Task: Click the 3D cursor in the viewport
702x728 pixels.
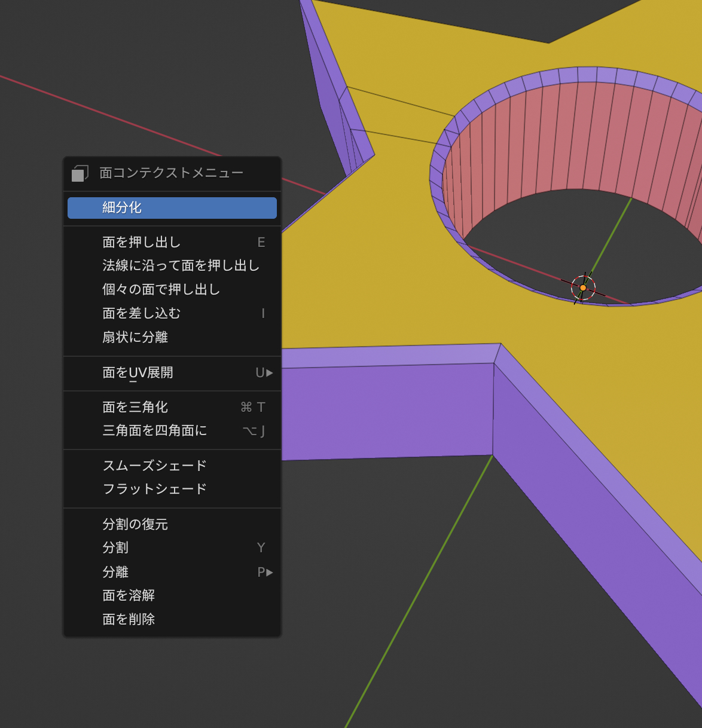Action: 583,287
